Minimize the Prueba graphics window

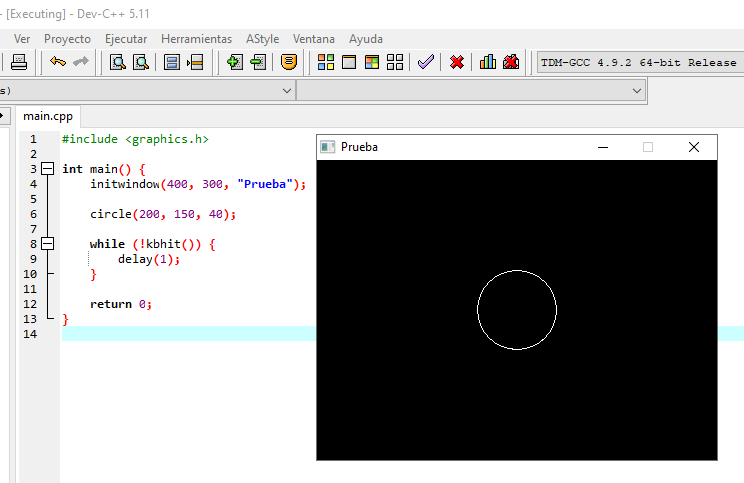[603, 147]
